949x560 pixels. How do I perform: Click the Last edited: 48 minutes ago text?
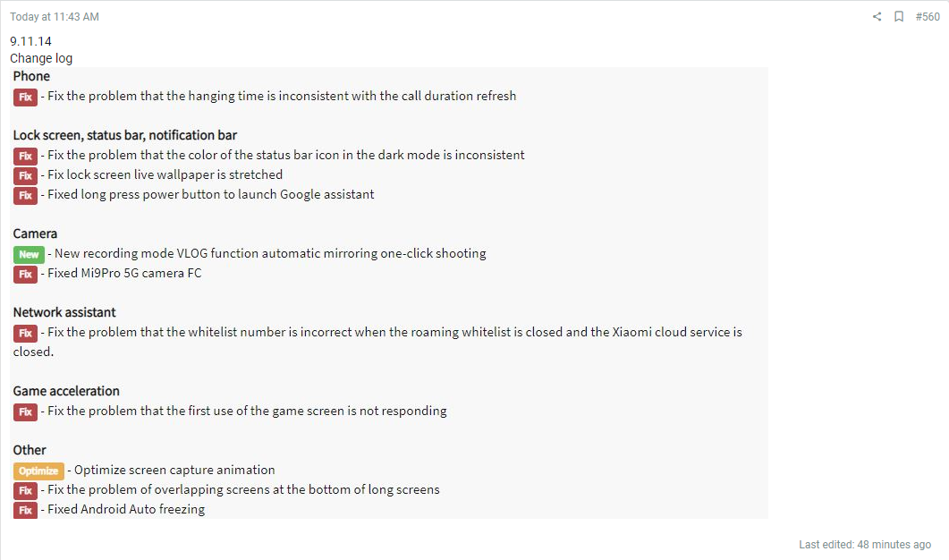coord(865,544)
